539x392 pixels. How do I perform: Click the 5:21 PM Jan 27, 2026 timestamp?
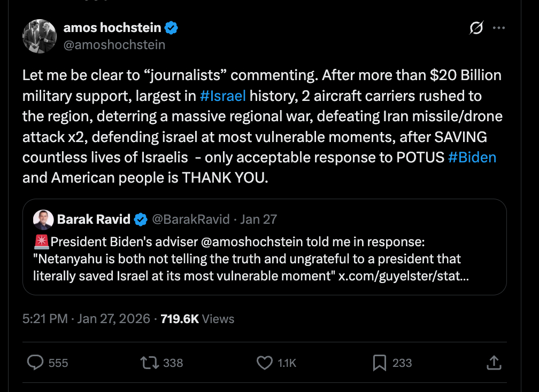point(86,319)
